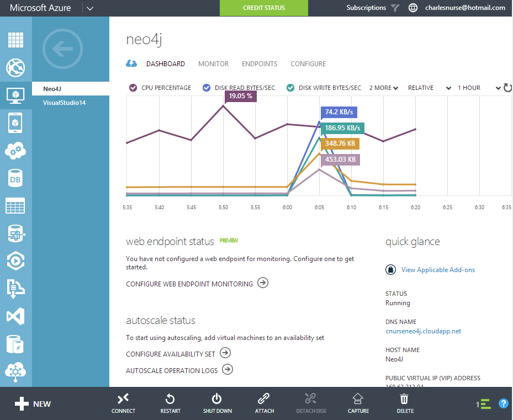Image resolution: width=513 pixels, height=420 pixels.
Task: Click CONFIGURE WEB ENDPOINT MONITORING link
Action: [x=197, y=283]
